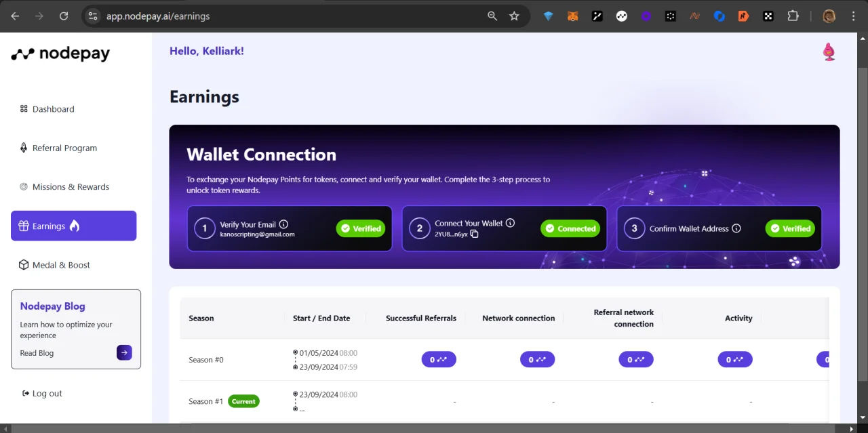Click the wallet address Verified badge
This screenshot has height=433, width=868.
[790, 228]
